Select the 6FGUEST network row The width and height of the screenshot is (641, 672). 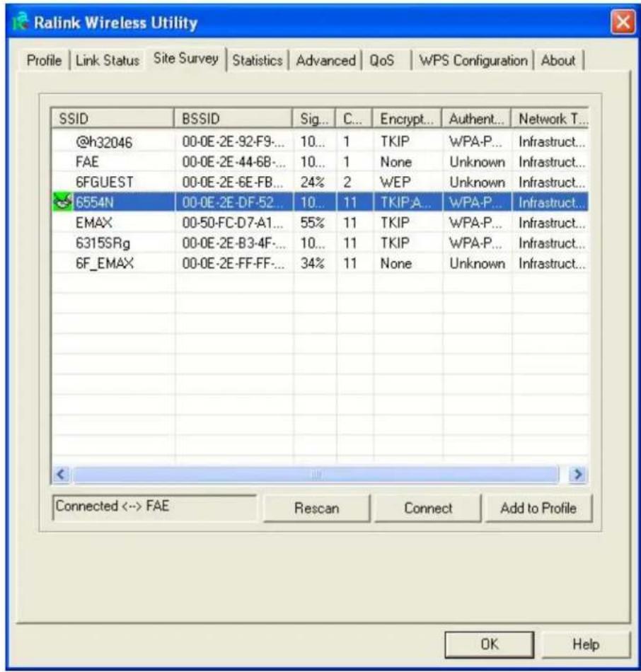320,182
